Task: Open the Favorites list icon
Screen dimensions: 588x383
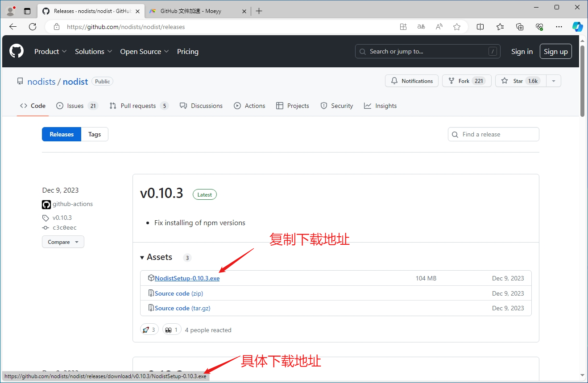Action: 500,27
